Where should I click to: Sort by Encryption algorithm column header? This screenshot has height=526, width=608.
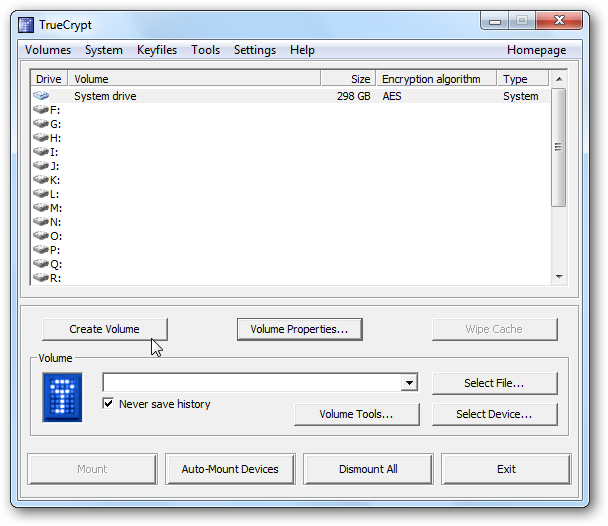(437, 79)
